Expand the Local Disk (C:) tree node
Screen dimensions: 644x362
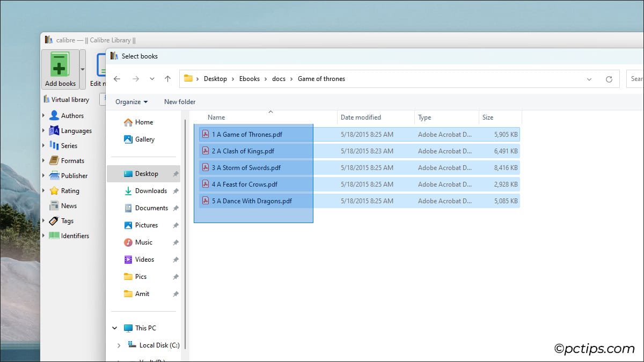click(119, 345)
